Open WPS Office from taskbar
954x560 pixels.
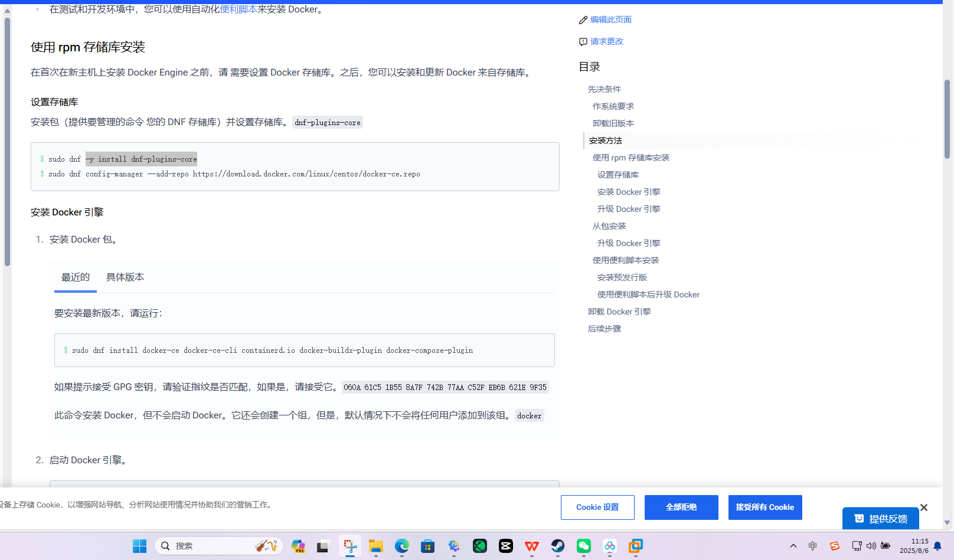532,546
